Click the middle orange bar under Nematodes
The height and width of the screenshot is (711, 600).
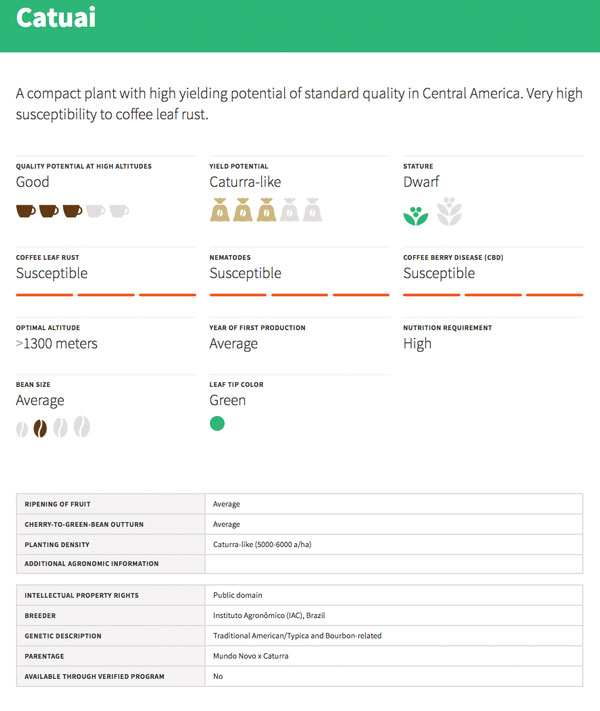tap(299, 295)
